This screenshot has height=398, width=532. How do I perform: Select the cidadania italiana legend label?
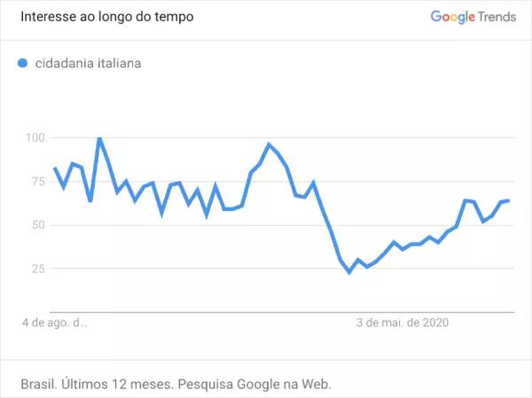coord(88,64)
